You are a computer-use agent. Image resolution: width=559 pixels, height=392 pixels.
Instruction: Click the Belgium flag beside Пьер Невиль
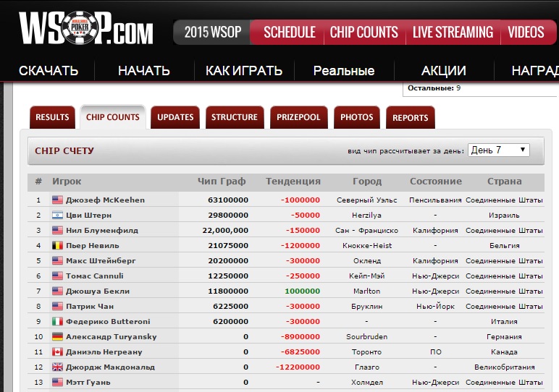tap(57, 245)
